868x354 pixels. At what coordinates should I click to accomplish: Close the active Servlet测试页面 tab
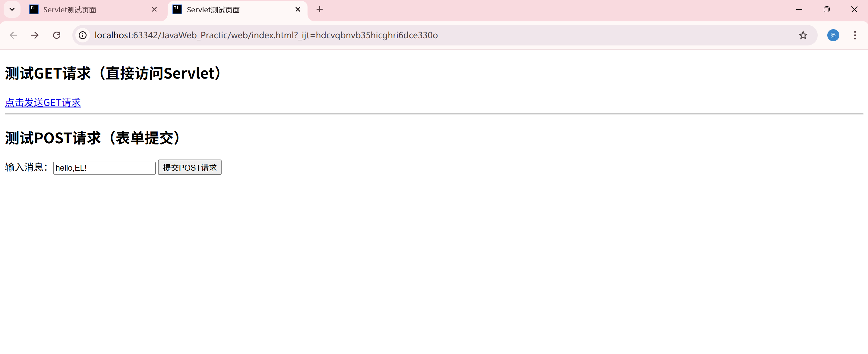[x=298, y=9]
